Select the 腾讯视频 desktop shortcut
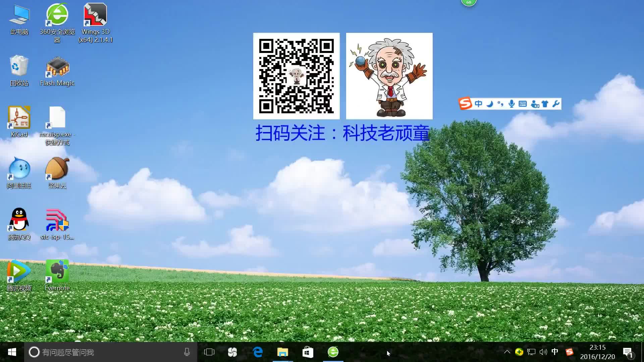This screenshot has width=644, height=362. 19,276
